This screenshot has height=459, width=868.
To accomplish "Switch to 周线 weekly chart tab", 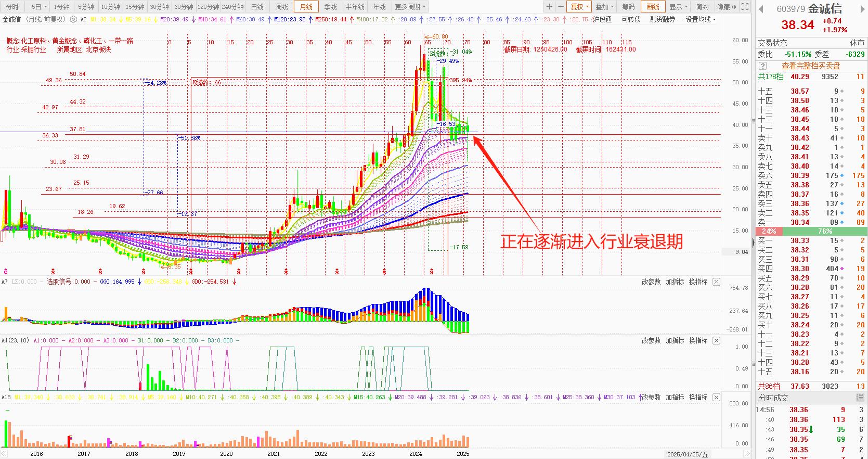I will (281, 7).
